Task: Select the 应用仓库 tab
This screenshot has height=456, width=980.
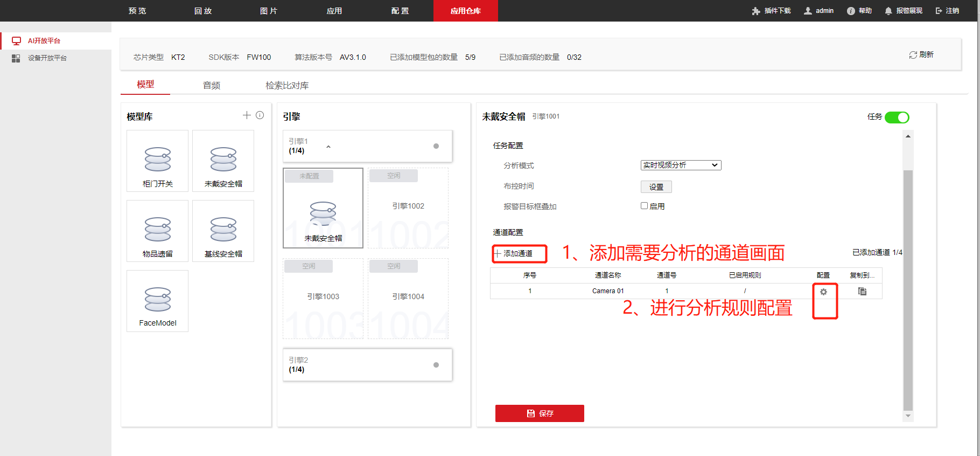Action: tap(466, 11)
